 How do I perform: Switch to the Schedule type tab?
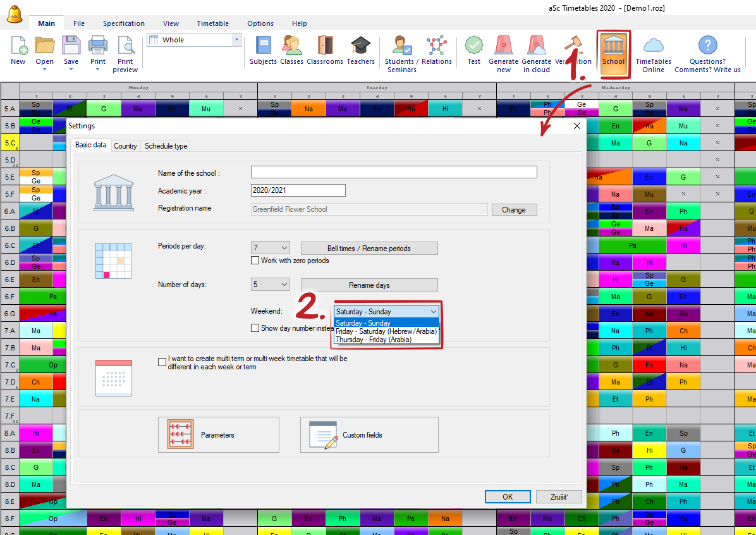[x=166, y=145]
